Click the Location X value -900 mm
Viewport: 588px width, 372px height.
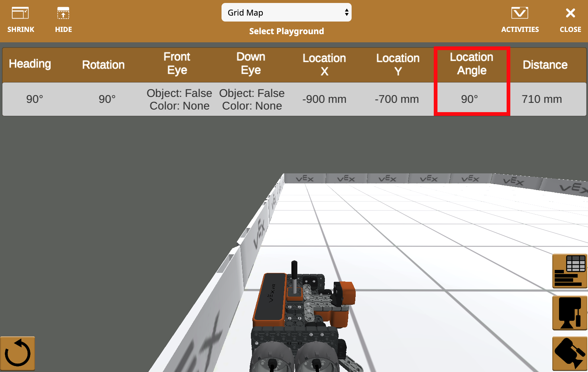coord(324,99)
